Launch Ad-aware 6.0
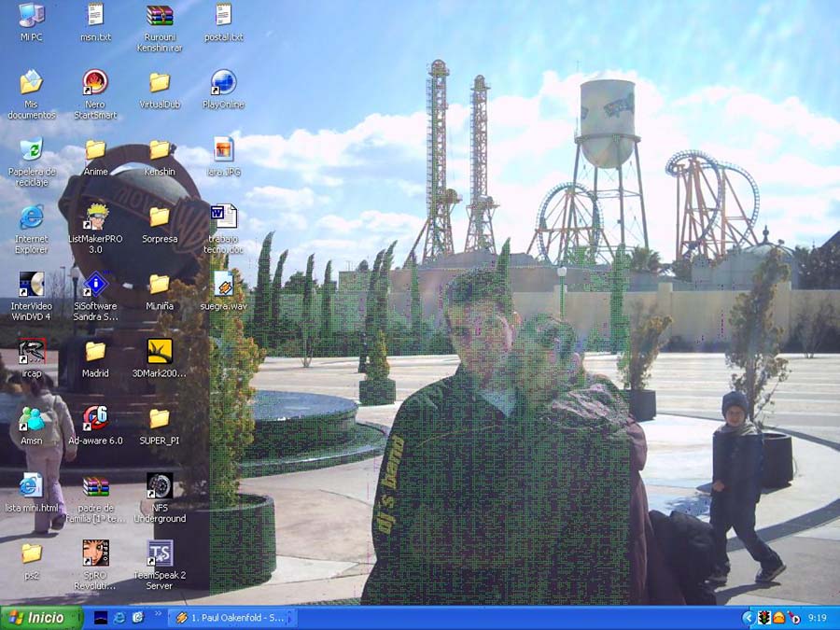 point(95,418)
